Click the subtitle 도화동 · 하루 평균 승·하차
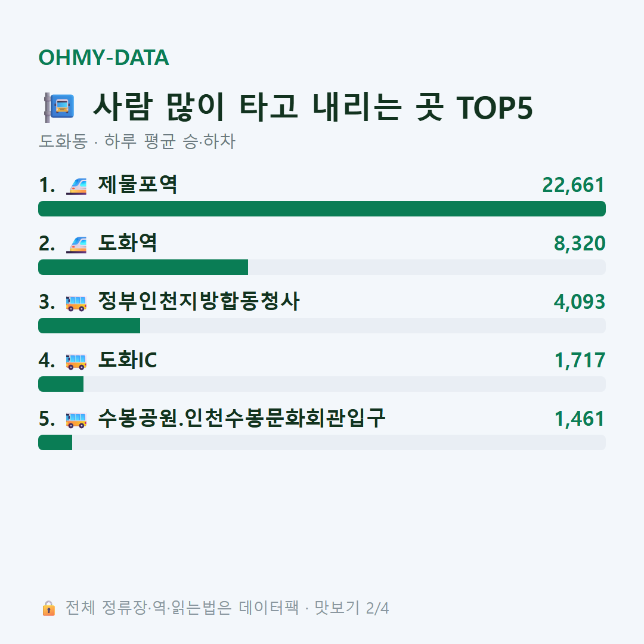 click(x=137, y=141)
